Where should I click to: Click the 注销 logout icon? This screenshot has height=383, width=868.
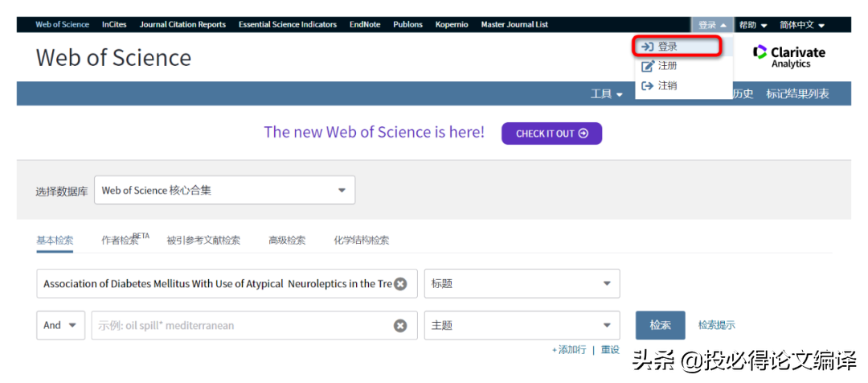648,85
